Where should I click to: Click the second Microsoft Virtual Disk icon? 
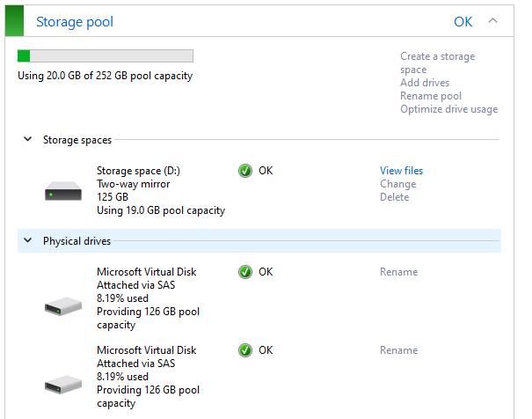63,385
